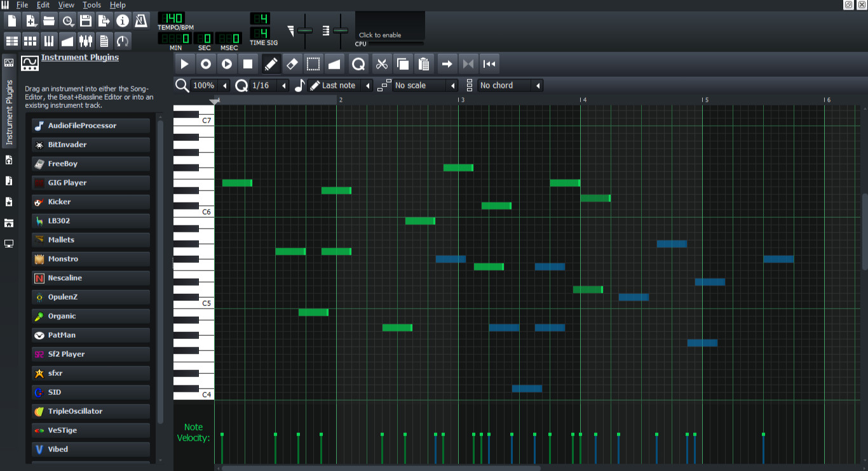Adjust the master pitch slider

click(x=341, y=30)
